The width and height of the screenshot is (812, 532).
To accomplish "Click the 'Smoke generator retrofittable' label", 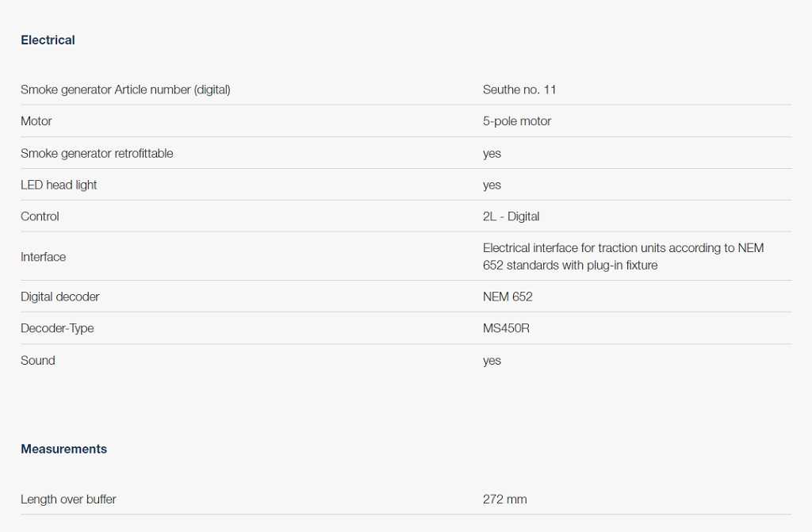I will 97,153.
